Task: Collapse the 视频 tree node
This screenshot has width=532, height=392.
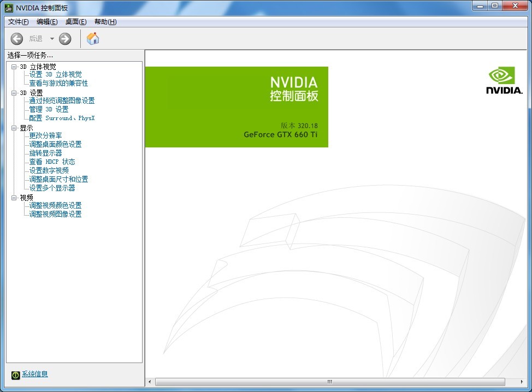Action: tap(14, 198)
